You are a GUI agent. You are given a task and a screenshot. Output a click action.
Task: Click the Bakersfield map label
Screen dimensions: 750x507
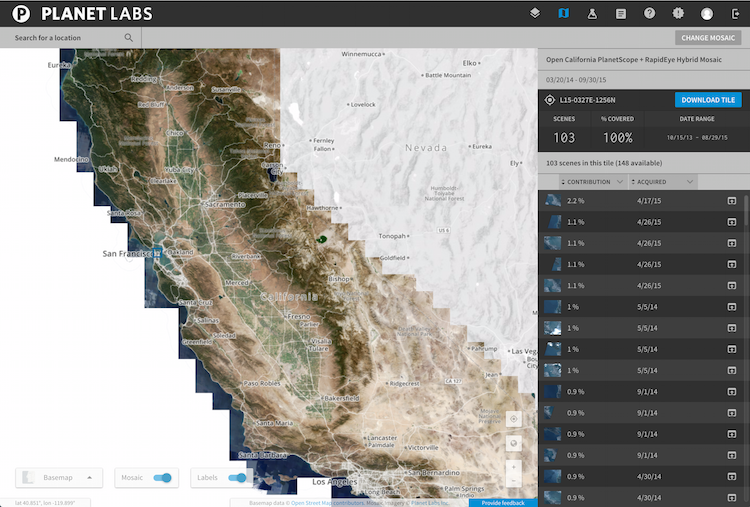342,398
